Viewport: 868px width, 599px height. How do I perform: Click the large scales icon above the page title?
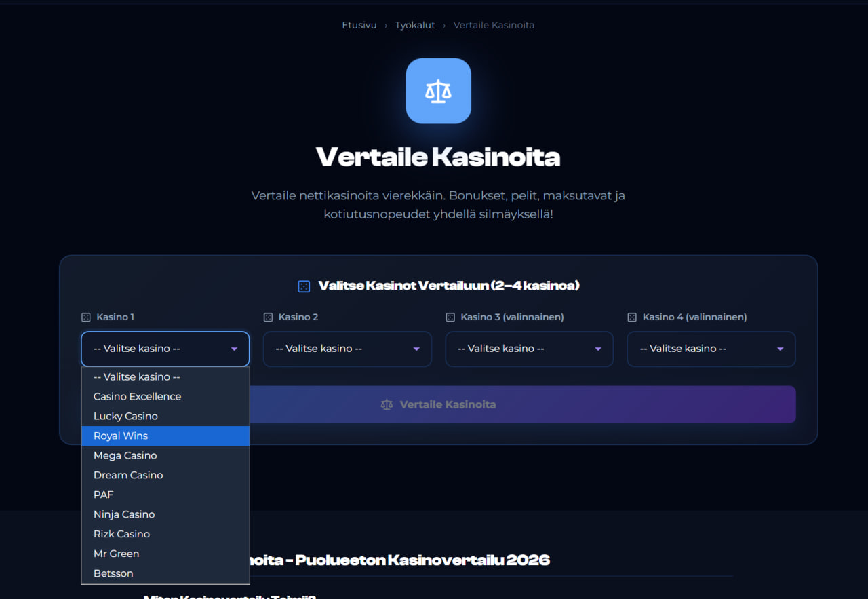point(438,90)
